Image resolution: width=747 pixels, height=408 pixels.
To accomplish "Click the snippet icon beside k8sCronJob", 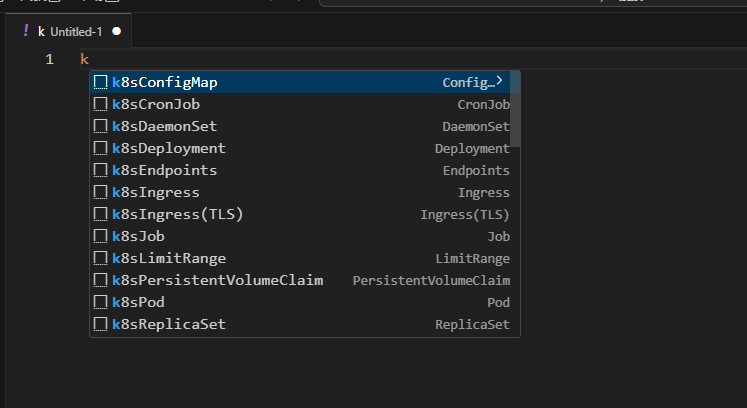I will pyautogui.click(x=100, y=104).
